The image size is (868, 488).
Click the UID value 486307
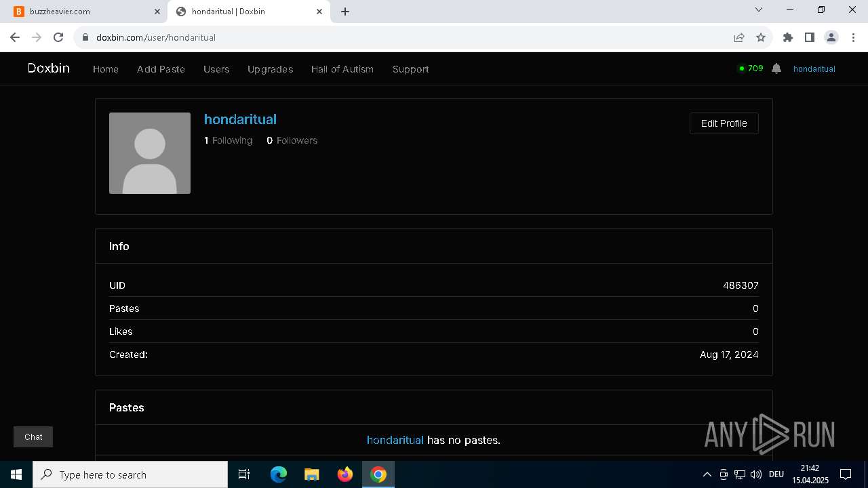[x=741, y=285]
